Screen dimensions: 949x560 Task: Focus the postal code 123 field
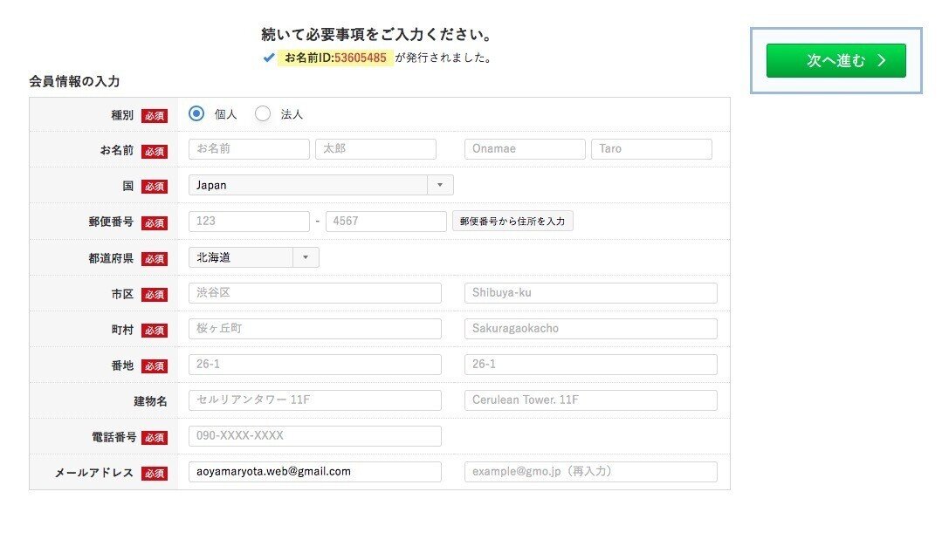click(x=249, y=222)
